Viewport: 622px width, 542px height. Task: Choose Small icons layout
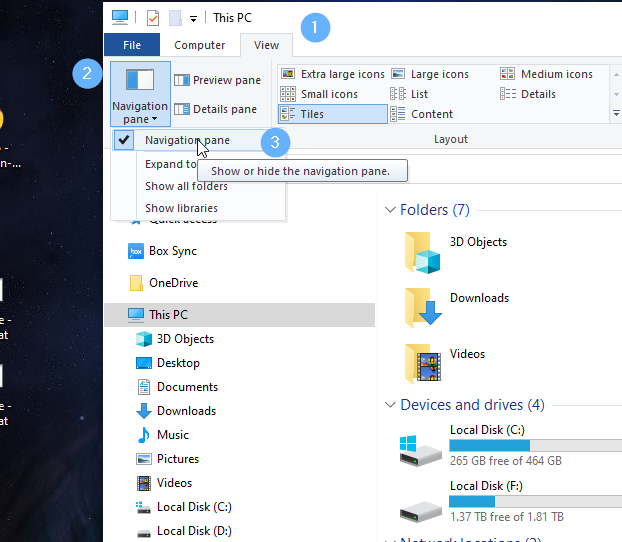coord(319,94)
